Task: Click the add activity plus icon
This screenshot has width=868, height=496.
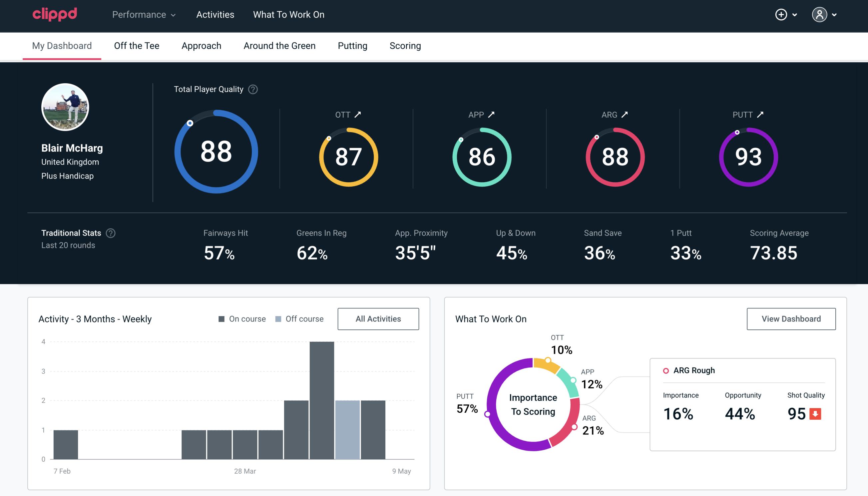Action: click(781, 15)
